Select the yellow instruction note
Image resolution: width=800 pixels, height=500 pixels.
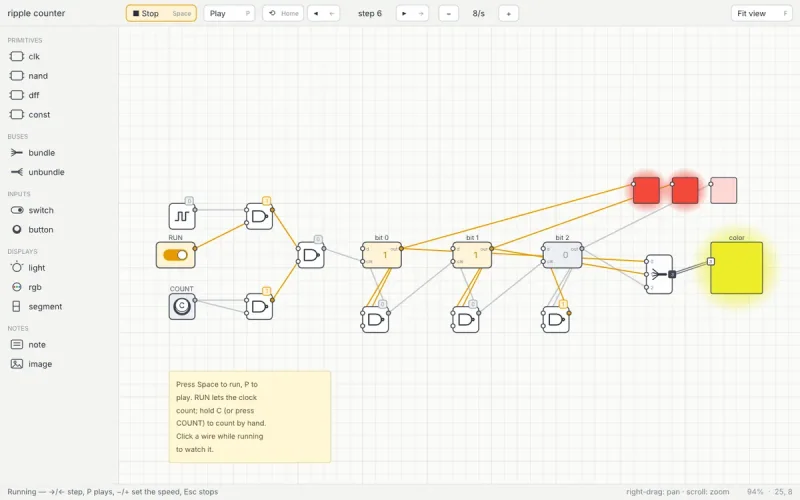point(250,417)
